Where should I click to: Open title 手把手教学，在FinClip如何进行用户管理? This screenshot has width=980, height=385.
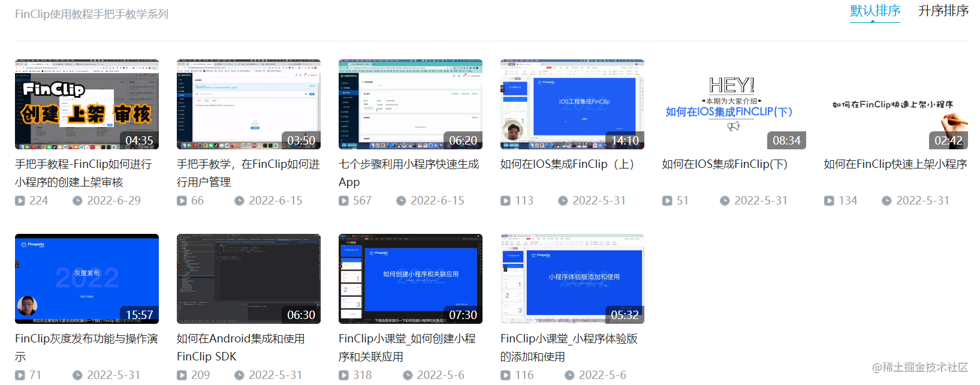click(248, 173)
